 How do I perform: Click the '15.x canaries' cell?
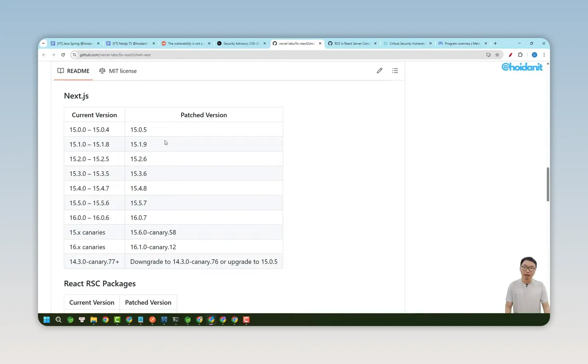click(x=94, y=232)
